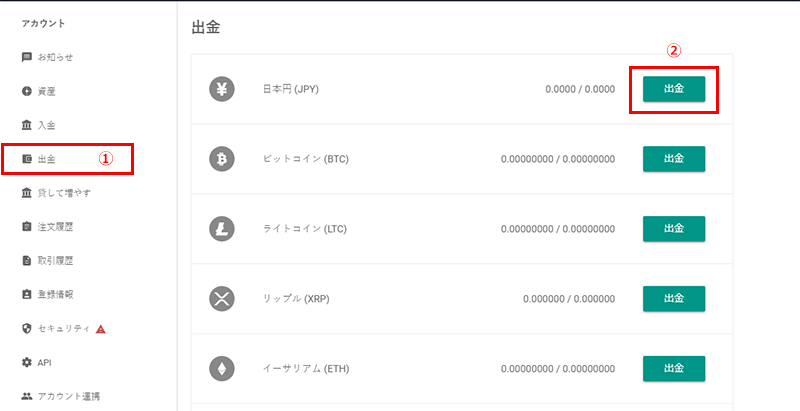The height and width of the screenshot is (411, 800).
Task: Open 登録情報 in the sidebar
Action: pos(47,295)
